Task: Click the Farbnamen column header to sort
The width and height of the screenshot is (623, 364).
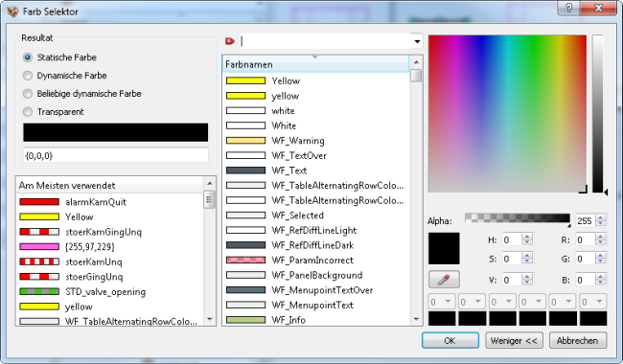Action: (315, 64)
